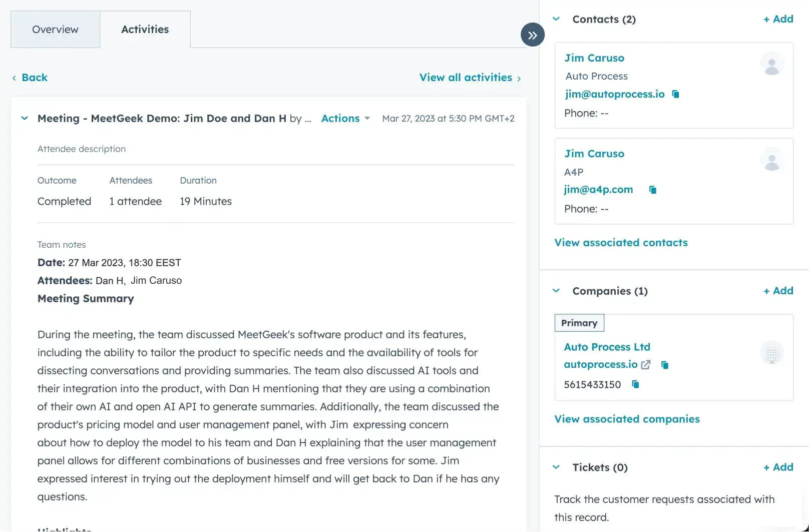Collapse the Companies section
The image size is (809, 532).
(x=556, y=291)
